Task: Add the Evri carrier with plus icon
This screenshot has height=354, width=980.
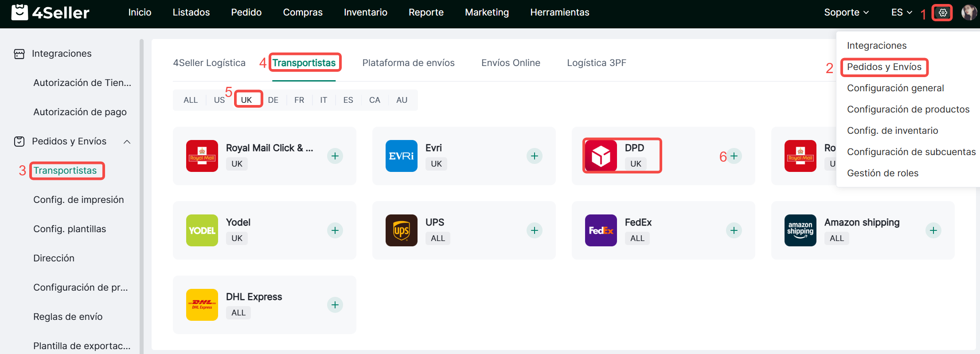Action: pos(535,156)
